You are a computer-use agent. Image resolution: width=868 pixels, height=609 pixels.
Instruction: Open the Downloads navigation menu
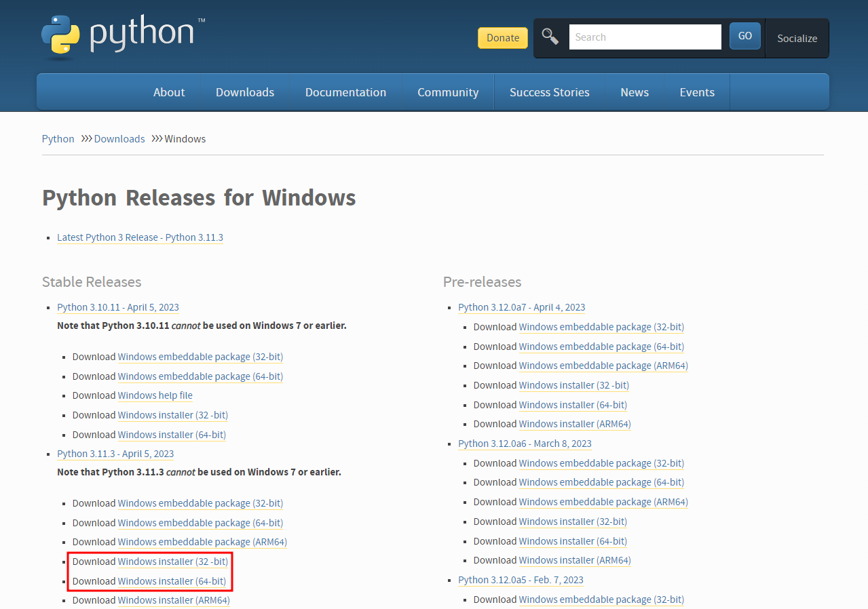[245, 92]
